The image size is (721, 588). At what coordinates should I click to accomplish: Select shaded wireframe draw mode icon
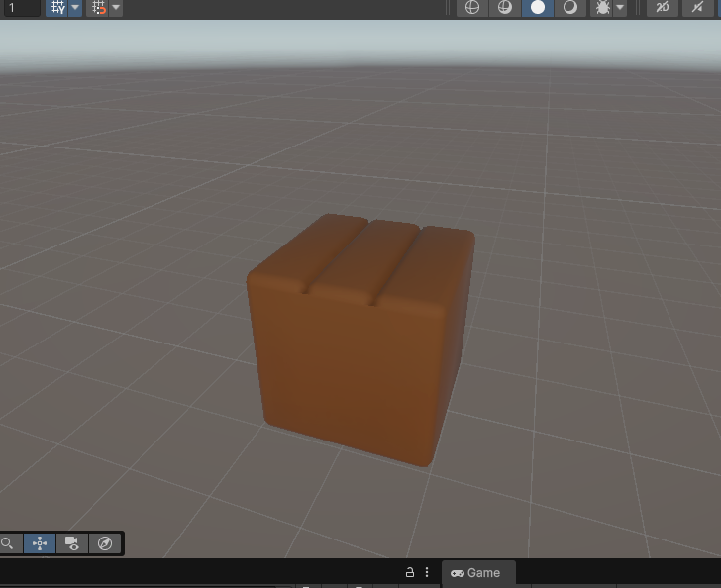click(x=504, y=8)
